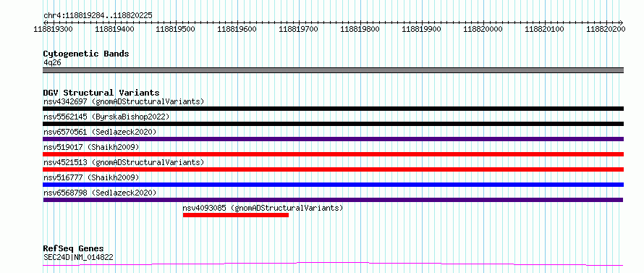Click the SEC24D|NM_014822 gene label

tap(78, 258)
